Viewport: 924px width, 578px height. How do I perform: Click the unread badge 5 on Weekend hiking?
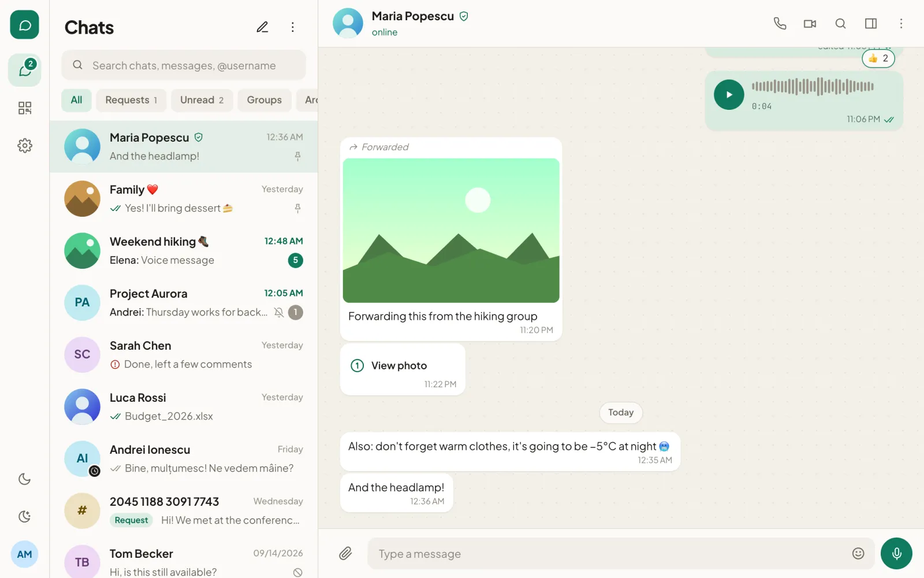pyautogui.click(x=295, y=260)
